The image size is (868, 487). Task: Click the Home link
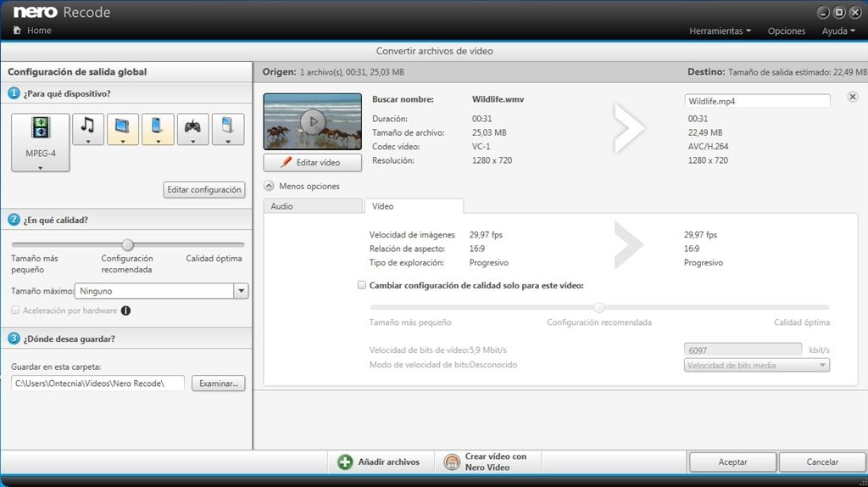tap(39, 31)
